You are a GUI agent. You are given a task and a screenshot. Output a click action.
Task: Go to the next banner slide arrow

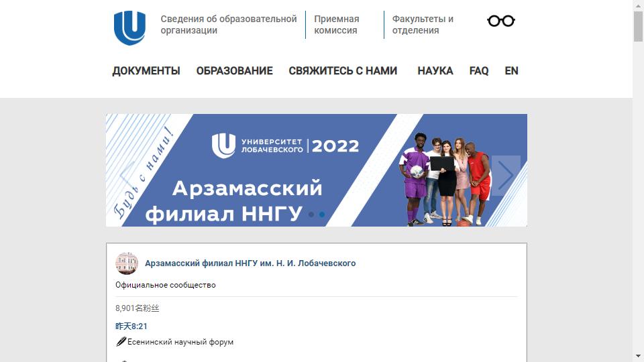[506, 175]
